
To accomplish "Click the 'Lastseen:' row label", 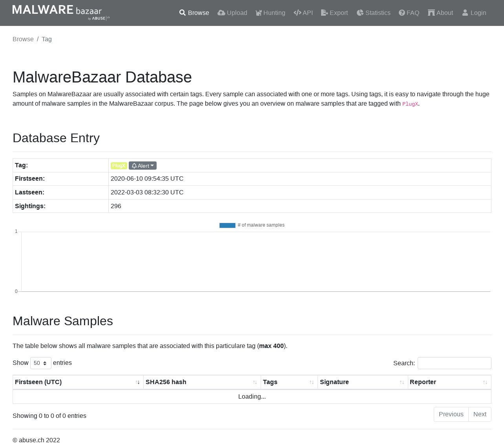I will (29, 192).
